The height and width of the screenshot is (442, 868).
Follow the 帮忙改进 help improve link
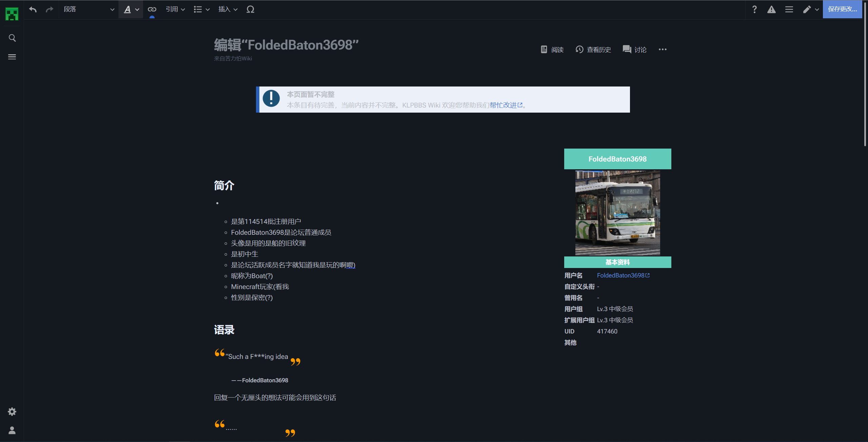pos(506,105)
